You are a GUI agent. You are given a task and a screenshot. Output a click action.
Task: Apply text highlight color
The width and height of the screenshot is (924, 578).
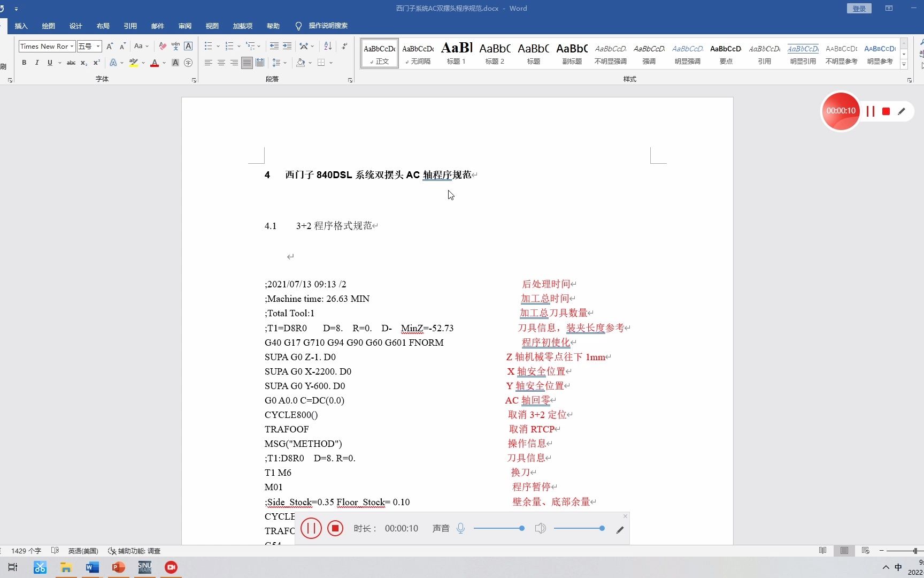click(134, 63)
